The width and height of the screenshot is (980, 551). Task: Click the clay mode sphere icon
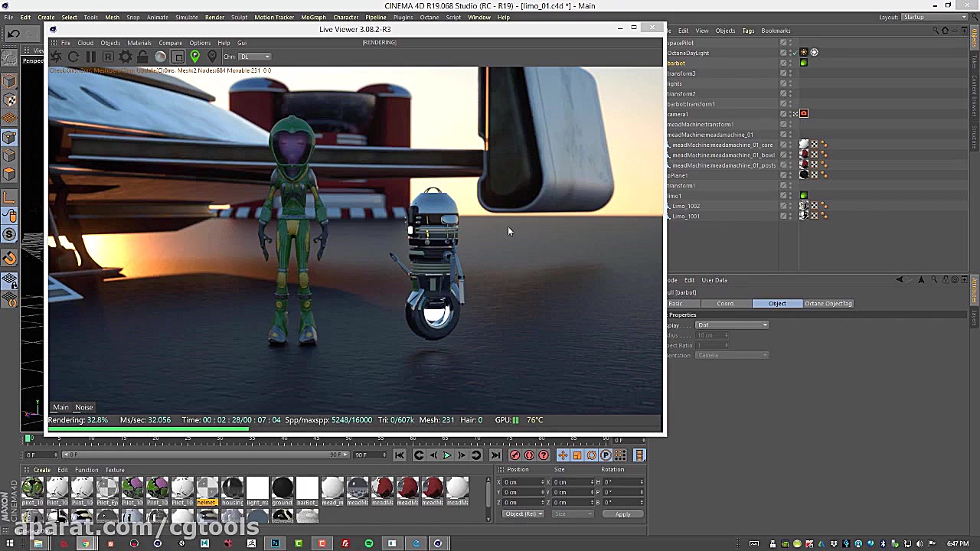(x=160, y=57)
